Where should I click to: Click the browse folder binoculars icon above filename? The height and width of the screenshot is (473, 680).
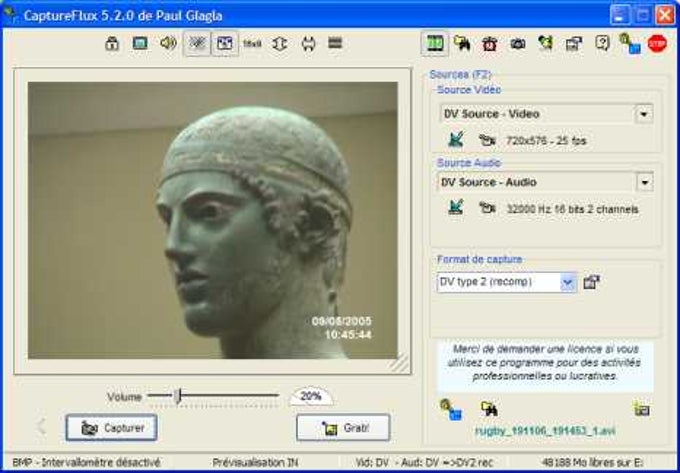click(x=489, y=409)
